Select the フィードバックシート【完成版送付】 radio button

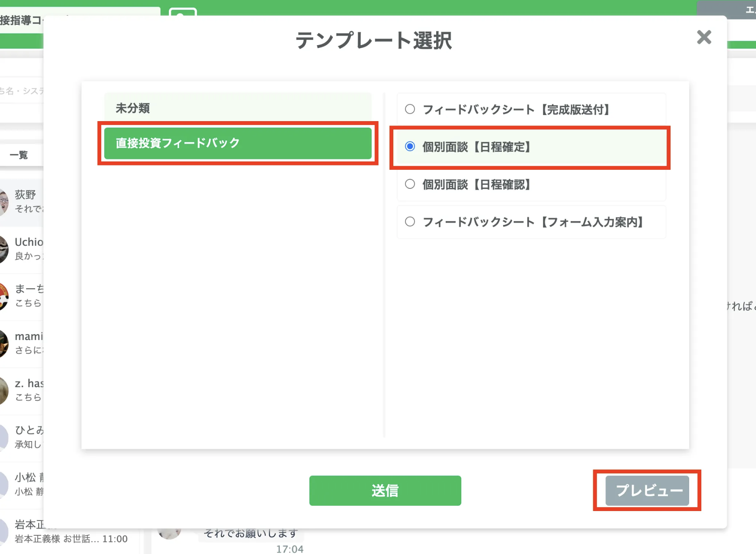click(x=410, y=109)
